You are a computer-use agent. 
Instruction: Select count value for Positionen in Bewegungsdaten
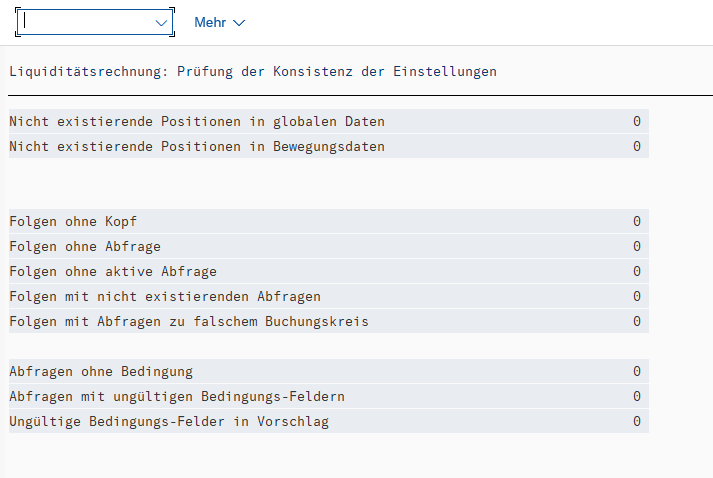coord(636,147)
